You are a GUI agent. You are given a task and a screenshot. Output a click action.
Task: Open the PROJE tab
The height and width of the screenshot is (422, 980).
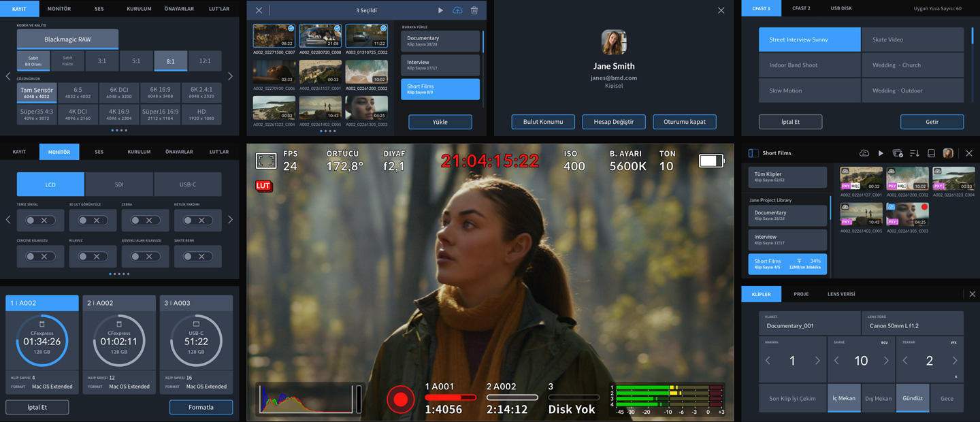click(x=801, y=294)
